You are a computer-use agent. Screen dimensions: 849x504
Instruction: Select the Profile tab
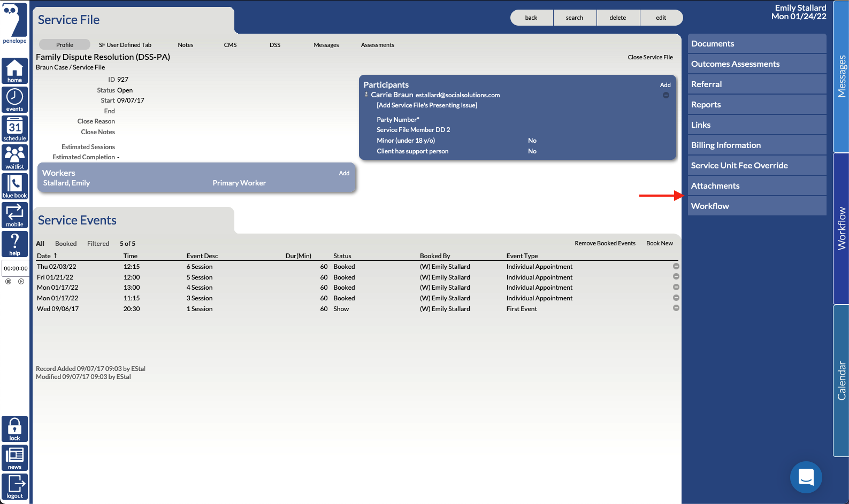tap(65, 45)
